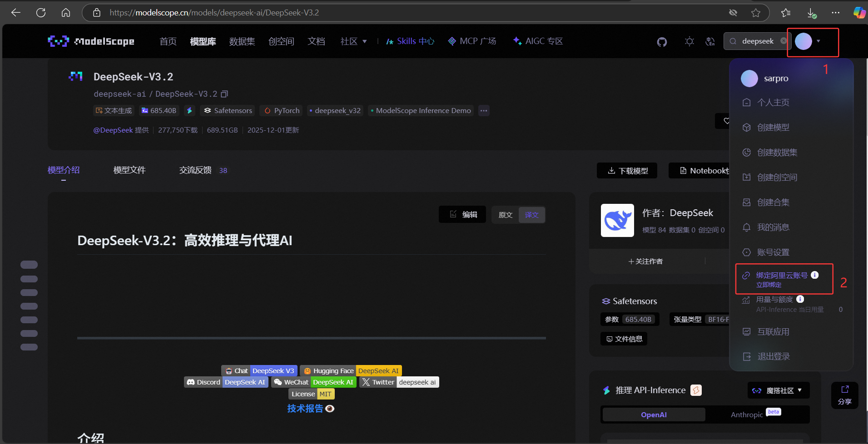The height and width of the screenshot is (444, 868).
Task: Click the 关注作者 button
Action: tap(645, 261)
